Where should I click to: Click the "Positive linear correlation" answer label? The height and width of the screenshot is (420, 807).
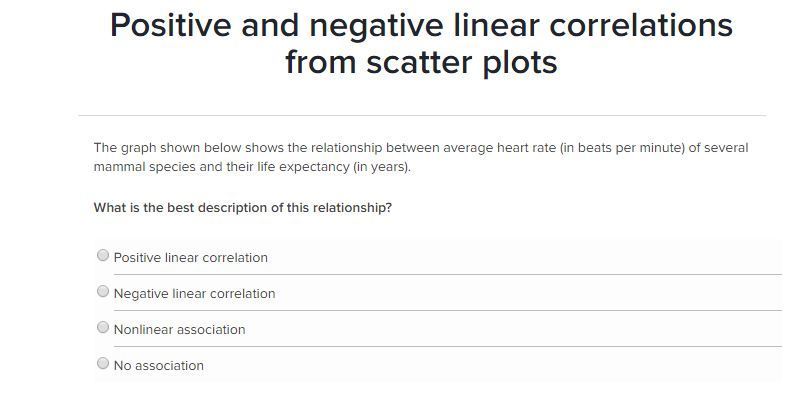(190, 258)
